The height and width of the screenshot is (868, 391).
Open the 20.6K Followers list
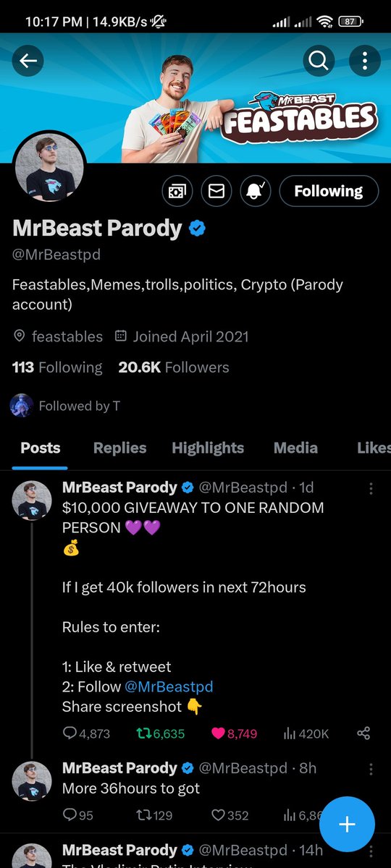click(x=174, y=367)
